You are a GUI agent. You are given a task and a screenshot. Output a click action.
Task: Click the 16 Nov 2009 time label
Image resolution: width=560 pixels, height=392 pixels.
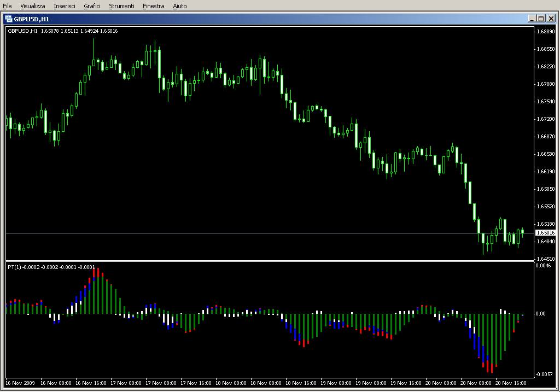tap(20, 383)
